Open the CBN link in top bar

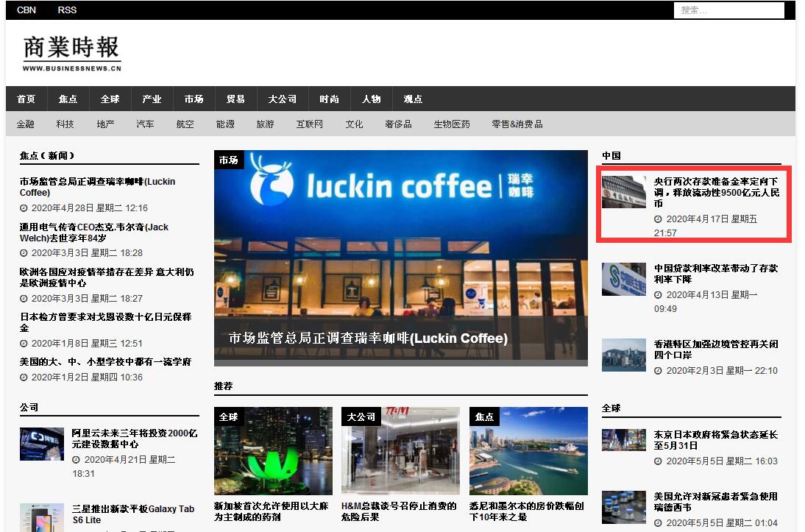click(26, 10)
